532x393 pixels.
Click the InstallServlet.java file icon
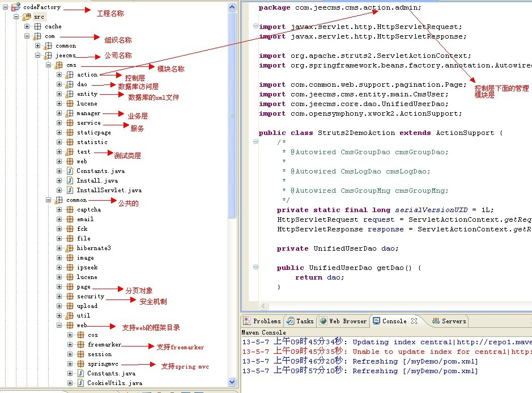70,190
